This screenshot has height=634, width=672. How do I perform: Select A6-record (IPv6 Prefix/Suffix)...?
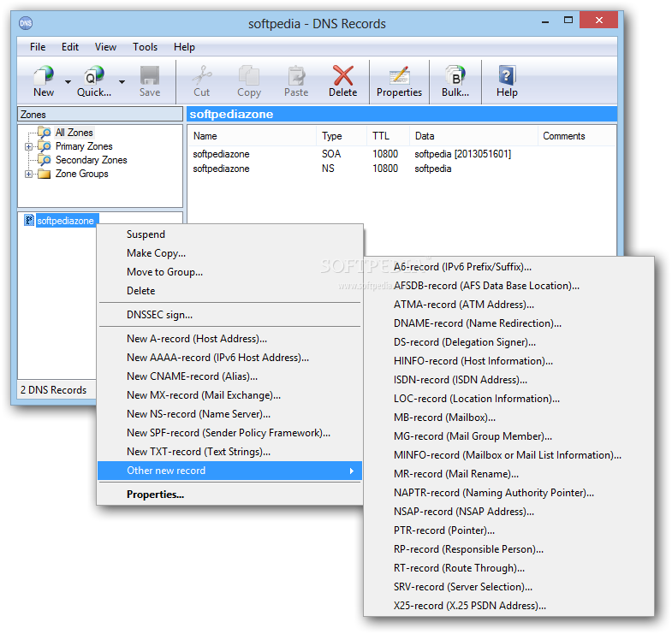(x=508, y=267)
